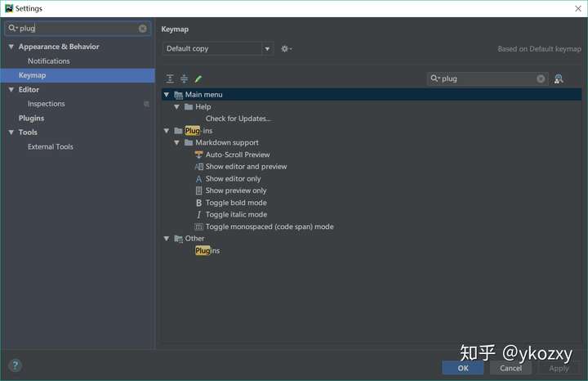The height and width of the screenshot is (381, 588).
Task: Click Expand All icon in keymap toolbar
Action: tap(170, 78)
